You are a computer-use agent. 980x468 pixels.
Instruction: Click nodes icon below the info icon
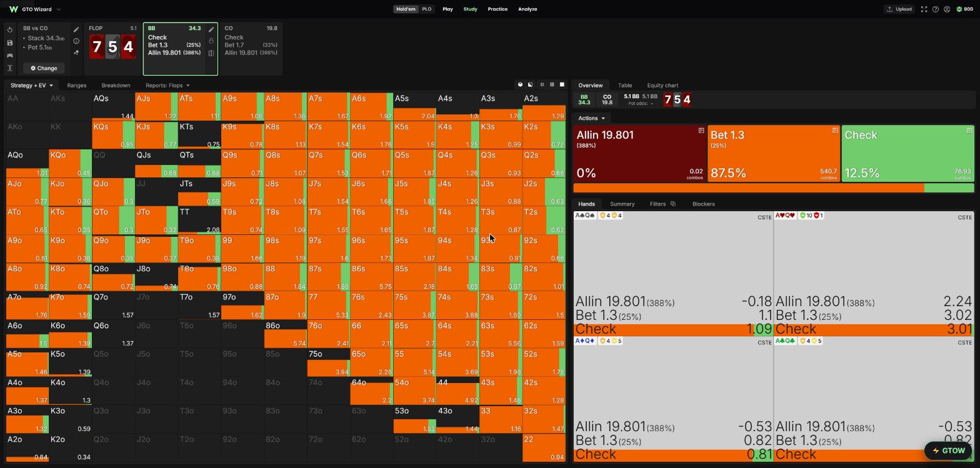[x=76, y=52]
